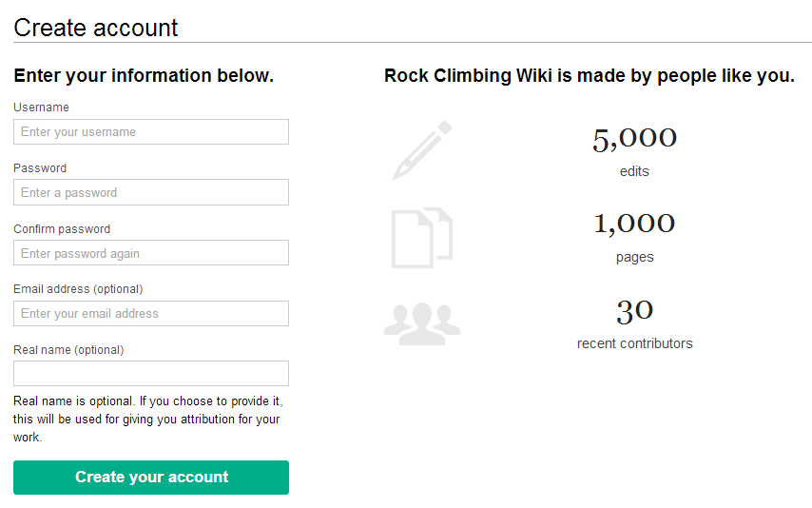Click the 30 contributors number

[634, 311]
